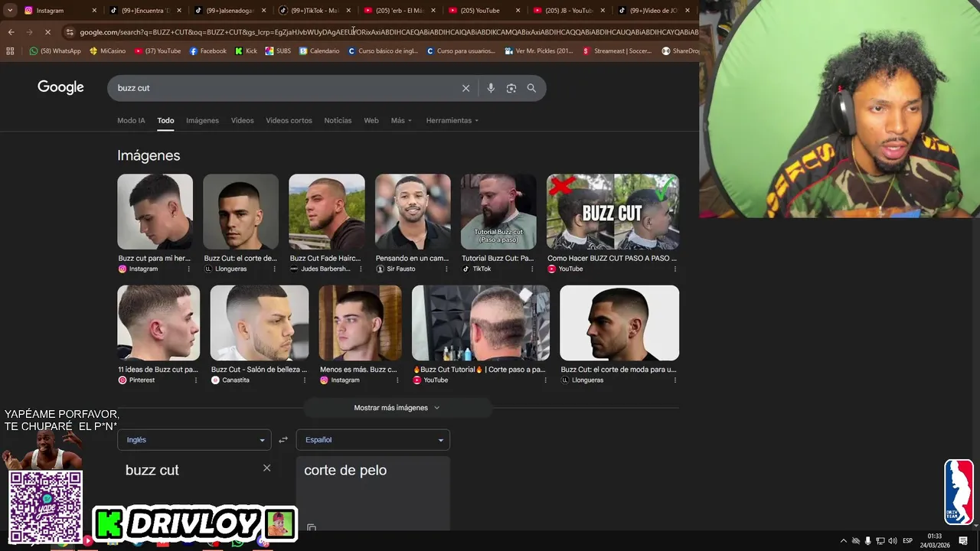Open the Calendario bookmark

point(319,51)
